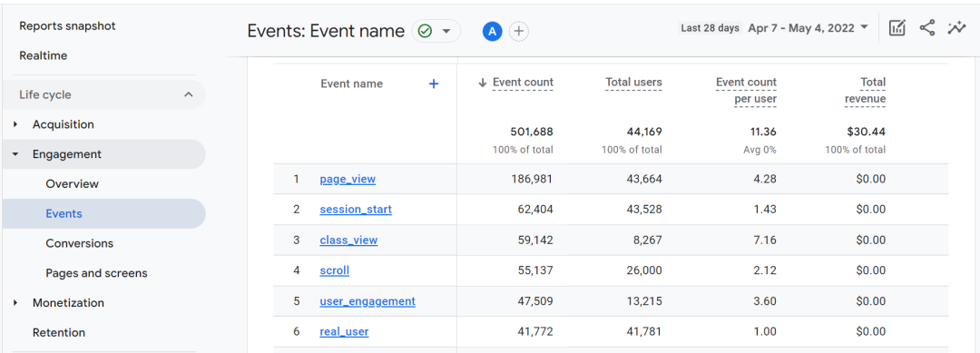Open the user_engagement event link
Image resolution: width=980 pixels, height=353 pixels.
tap(367, 301)
